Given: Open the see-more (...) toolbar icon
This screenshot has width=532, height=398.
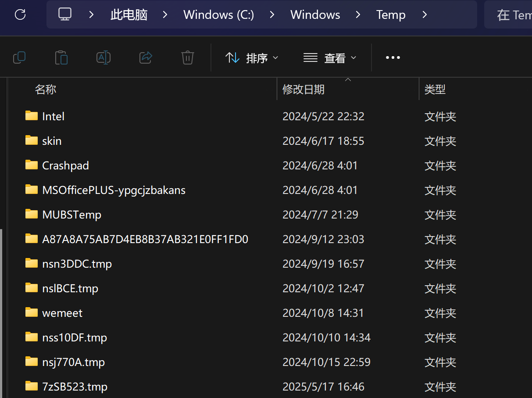Looking at the screenshot, I should pos(393,57).
